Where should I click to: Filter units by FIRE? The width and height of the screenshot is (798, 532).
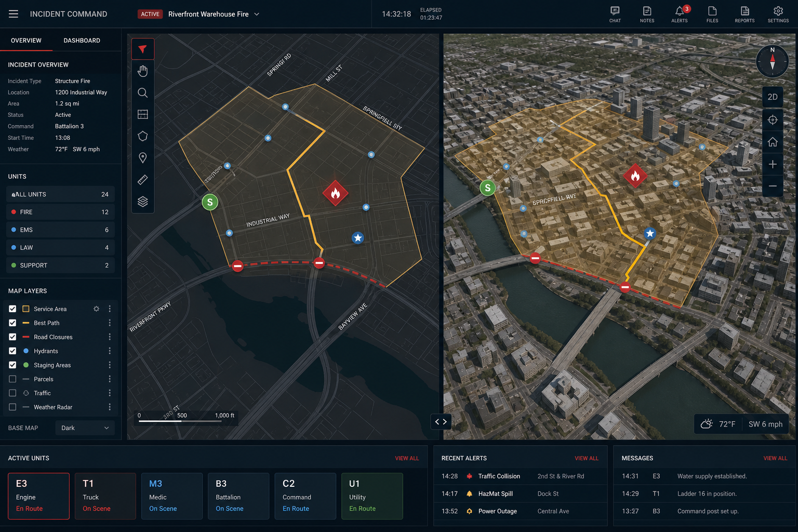(60, 212)
